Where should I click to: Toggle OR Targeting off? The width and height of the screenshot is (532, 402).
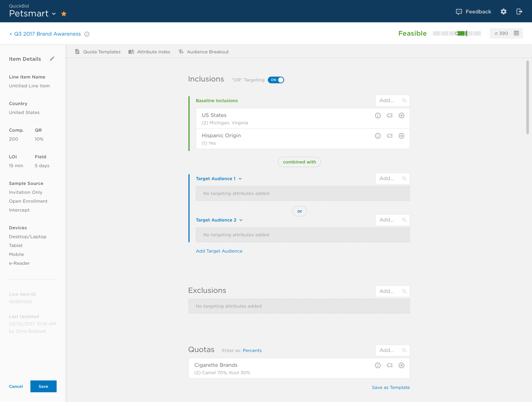tap(276, 80)
